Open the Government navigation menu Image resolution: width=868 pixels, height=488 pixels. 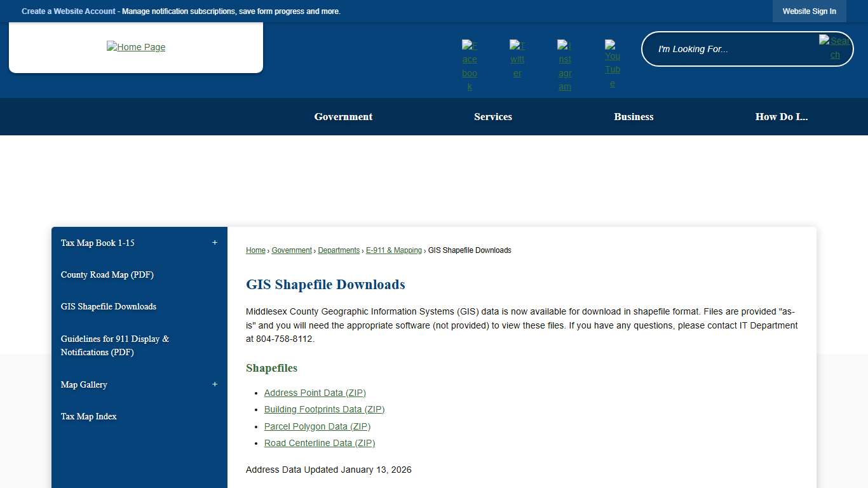click(343, 116)
